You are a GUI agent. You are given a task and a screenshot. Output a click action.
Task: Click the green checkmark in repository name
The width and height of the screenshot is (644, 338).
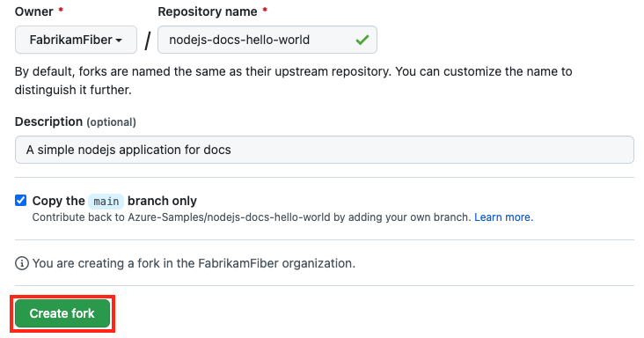pyautogui.click(x=362, y=40)
